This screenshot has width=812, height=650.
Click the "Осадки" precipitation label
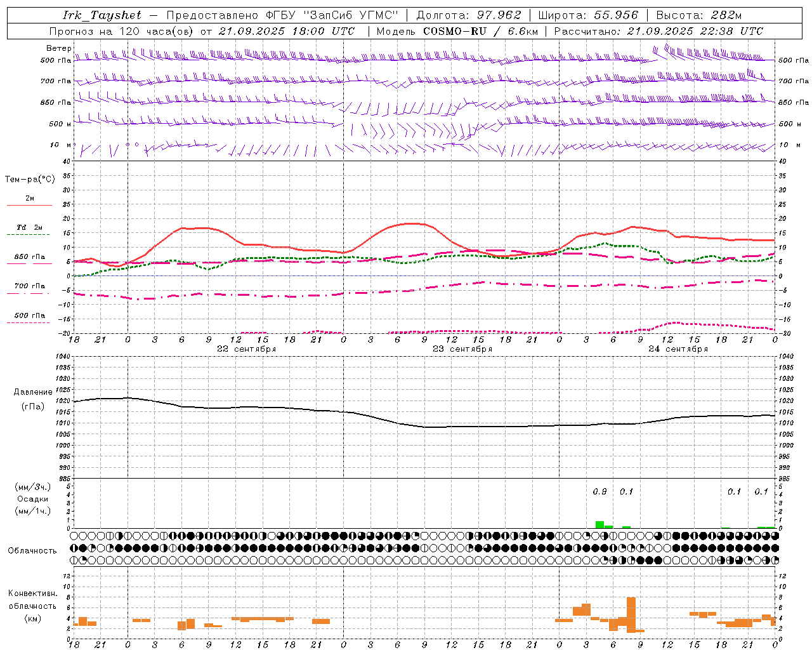32,499
